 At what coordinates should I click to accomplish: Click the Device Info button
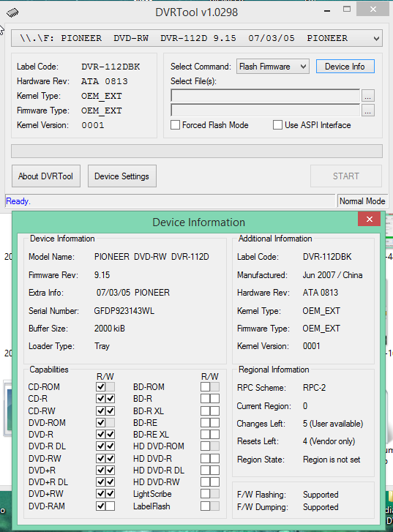coord(345,67)
